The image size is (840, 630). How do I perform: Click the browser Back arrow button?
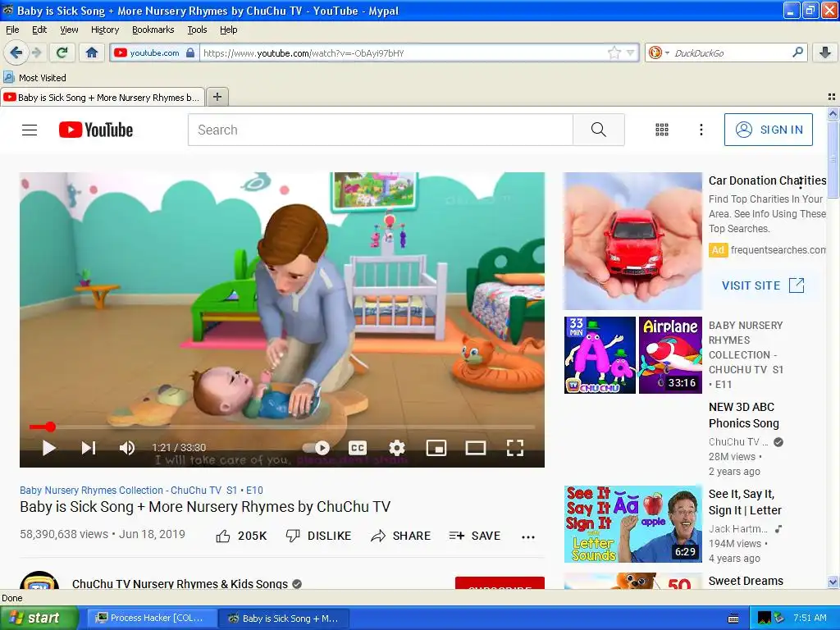16,52
